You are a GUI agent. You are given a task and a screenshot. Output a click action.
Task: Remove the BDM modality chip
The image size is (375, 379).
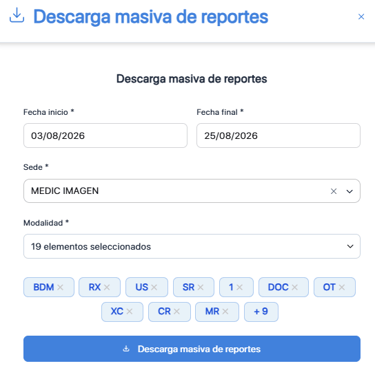(60, 287)
